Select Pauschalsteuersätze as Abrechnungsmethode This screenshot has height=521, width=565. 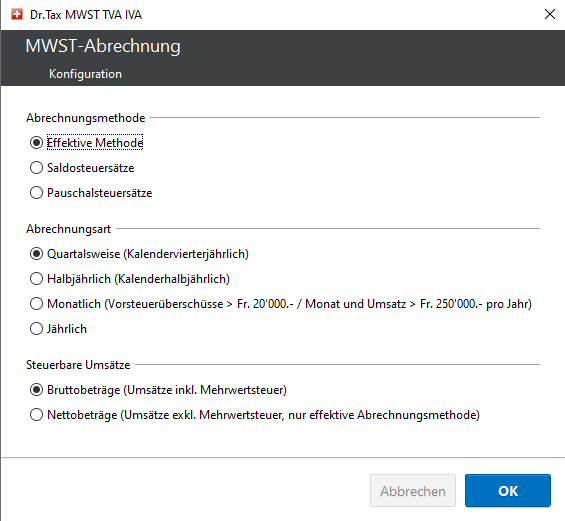36,193
